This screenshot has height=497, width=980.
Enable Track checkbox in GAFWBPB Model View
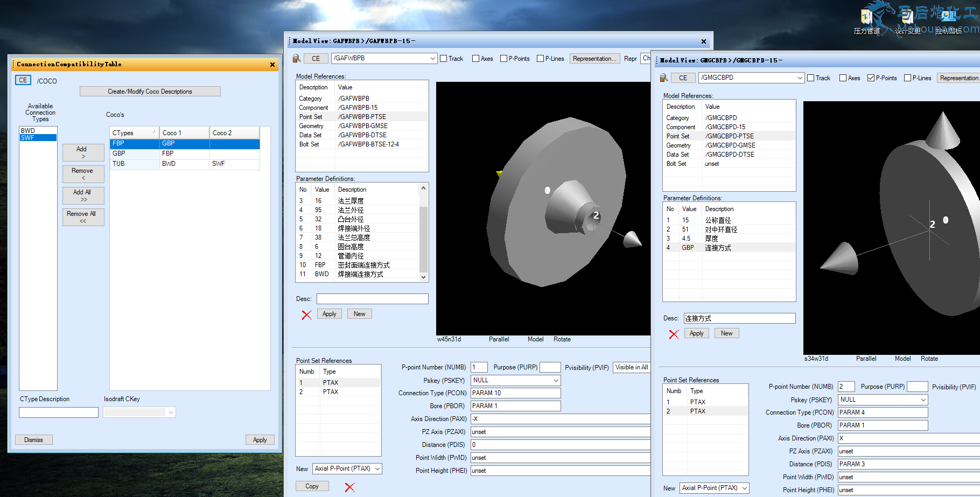[444, 59]
